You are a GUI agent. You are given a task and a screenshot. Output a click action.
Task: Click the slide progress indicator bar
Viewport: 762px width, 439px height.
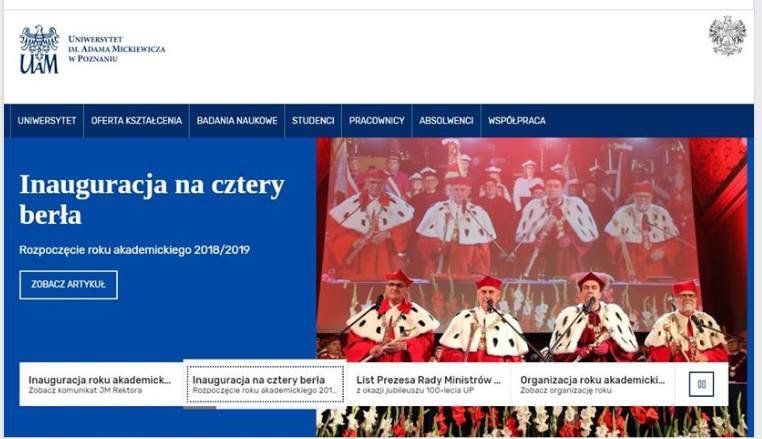pos(200,407)
